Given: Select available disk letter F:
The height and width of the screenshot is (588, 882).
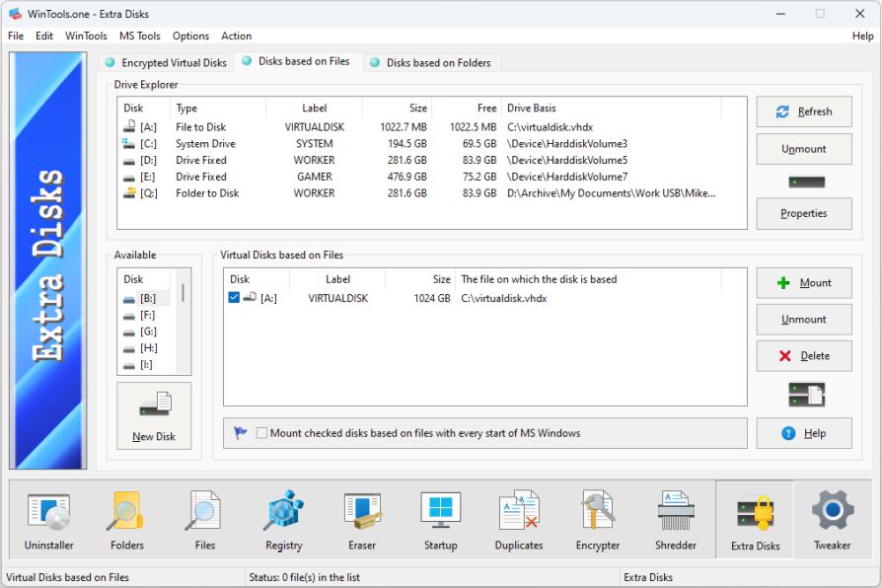Looking at the screenshot, I should point(146,315).
